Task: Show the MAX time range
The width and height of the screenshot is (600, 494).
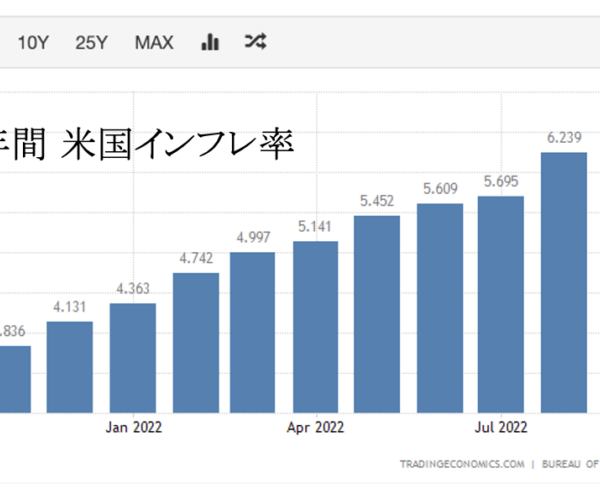Action: [x=154, y=42]
